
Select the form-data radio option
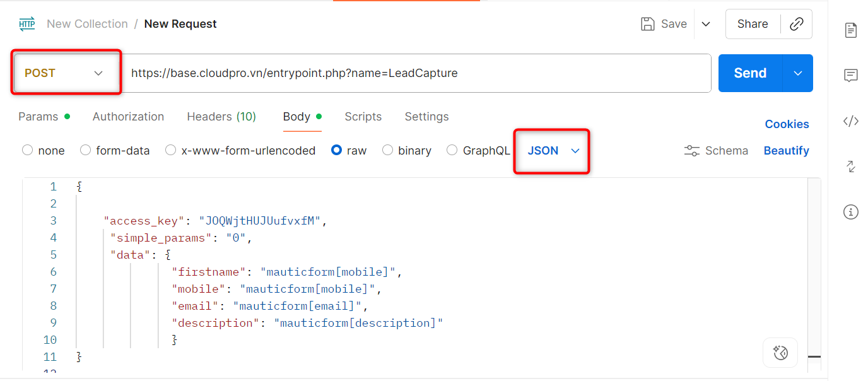[x=86, y=151]
